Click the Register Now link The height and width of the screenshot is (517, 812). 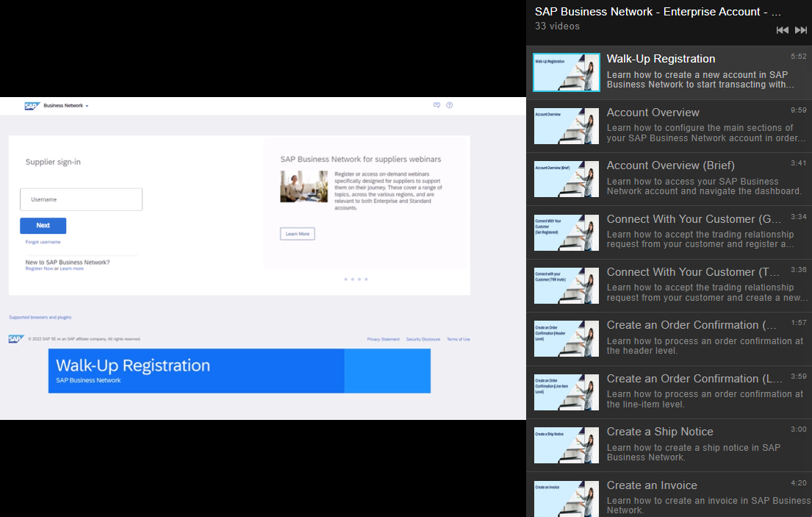pyautogui.click(x=39, y=269)
